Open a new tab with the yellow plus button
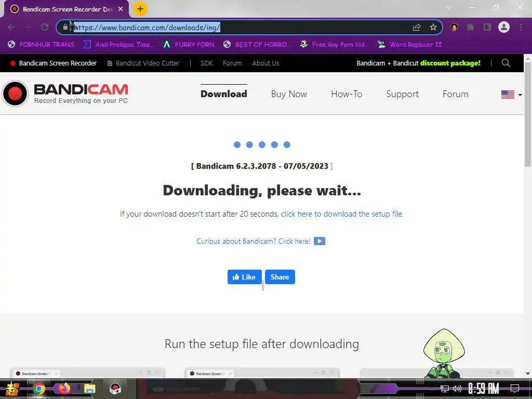Screen dimensions: 532x399 [x=140, y=9]
